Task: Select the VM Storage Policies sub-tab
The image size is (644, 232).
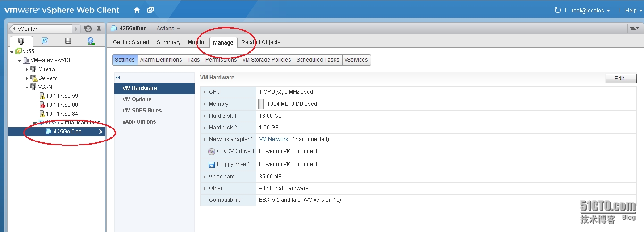Action: click(267, 60)
